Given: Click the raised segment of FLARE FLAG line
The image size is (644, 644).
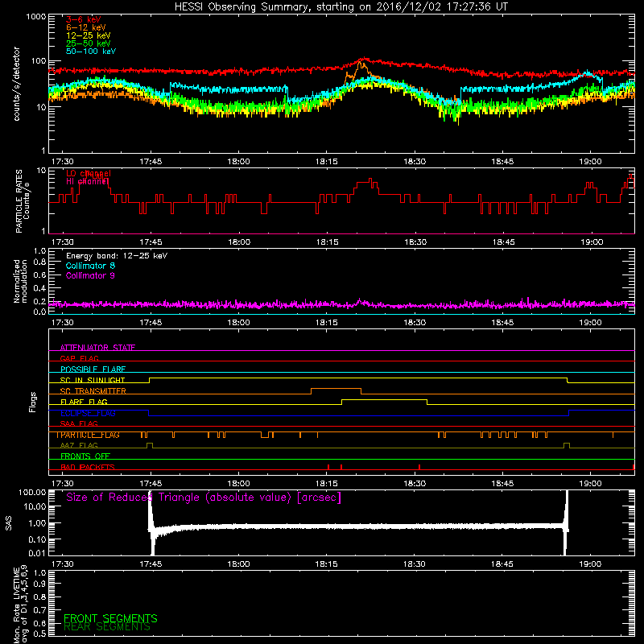Looking at the screenshot, I should pos(384,399).
